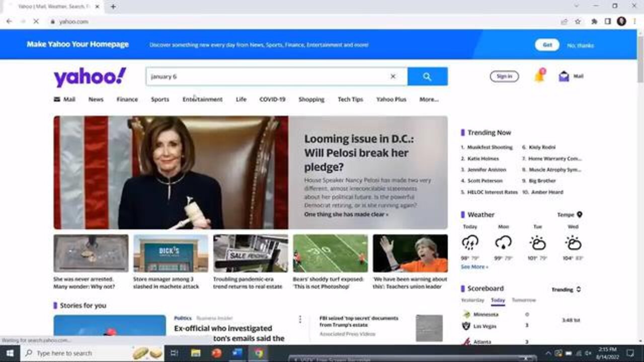Clear the search box with the X

tap(393, 76)
